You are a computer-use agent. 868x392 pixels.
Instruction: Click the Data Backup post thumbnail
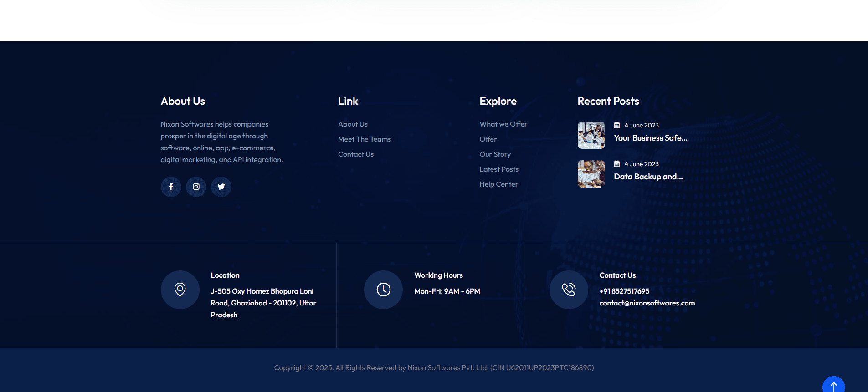(x=591, y=174)
